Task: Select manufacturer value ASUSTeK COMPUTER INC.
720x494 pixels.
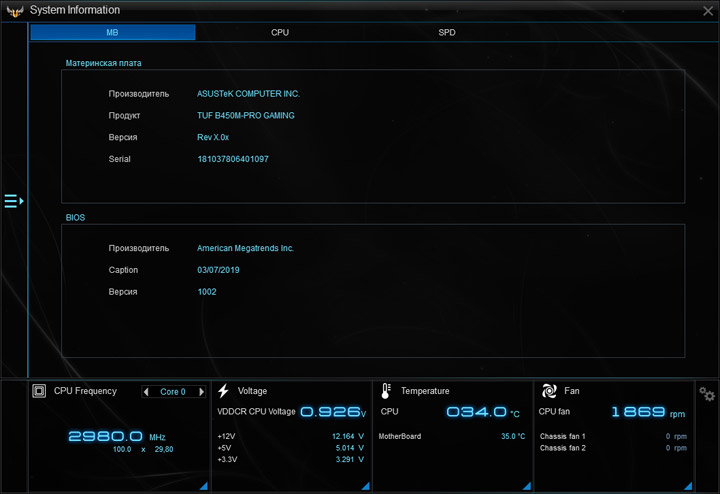Action: point(248,94)
